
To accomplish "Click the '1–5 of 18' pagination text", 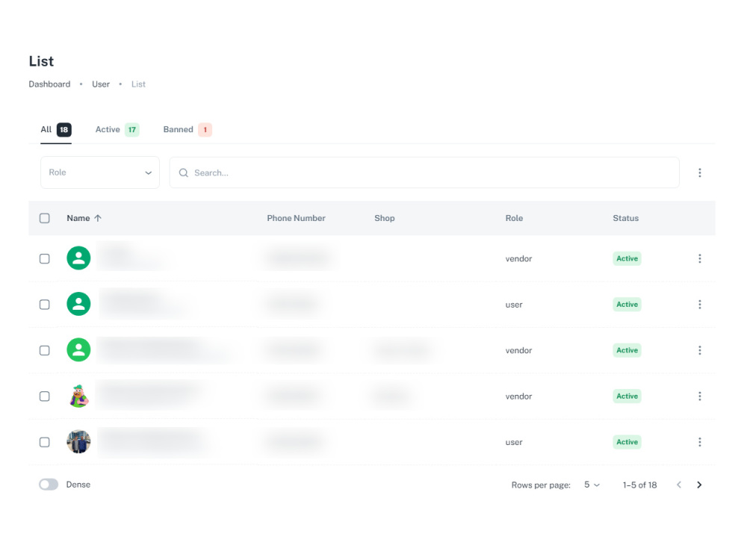I will tap(639, 485).
